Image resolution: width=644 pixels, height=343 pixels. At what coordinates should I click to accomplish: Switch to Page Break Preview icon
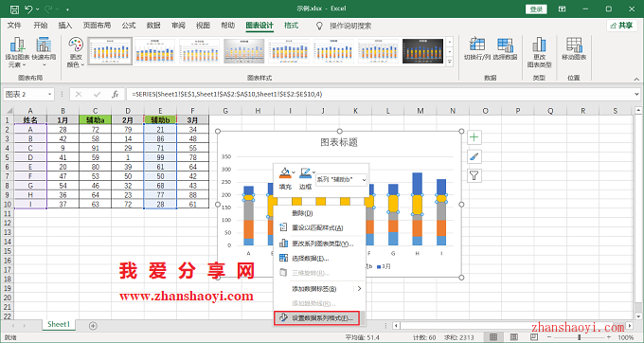[x=534, y=337]
